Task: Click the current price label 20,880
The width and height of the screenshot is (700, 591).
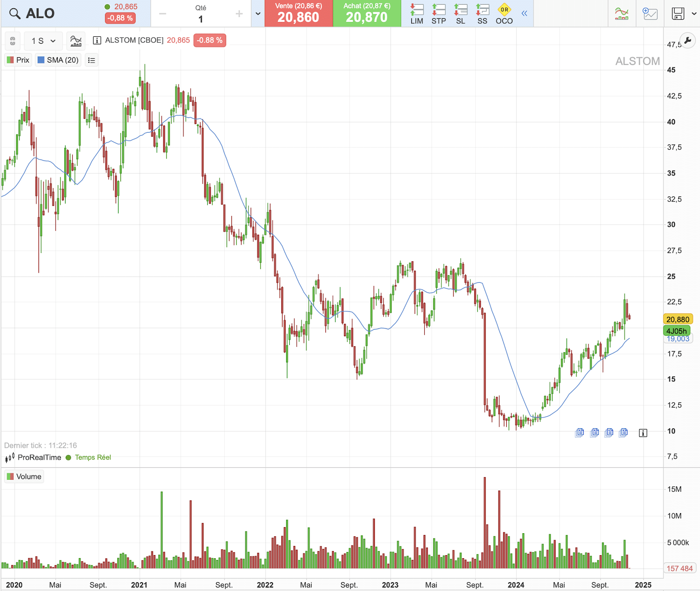Action: pyautogui.click(x=678, y=320)
